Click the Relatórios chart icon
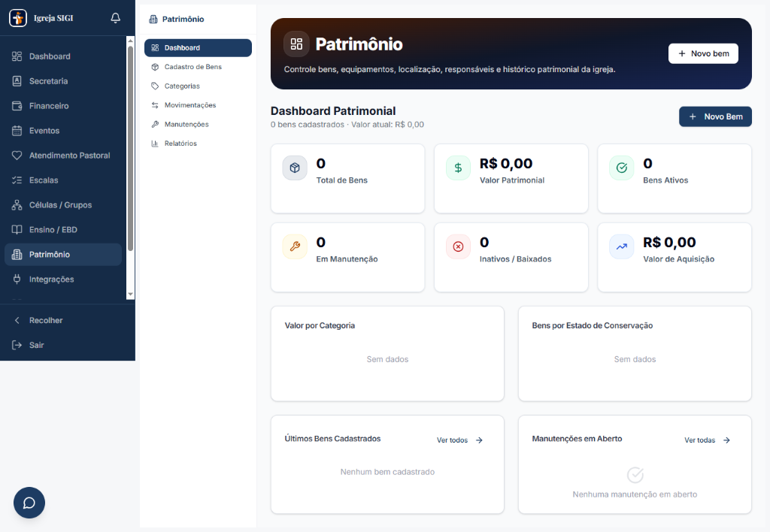Screen dimensions: 770x532 coord(155,144)
